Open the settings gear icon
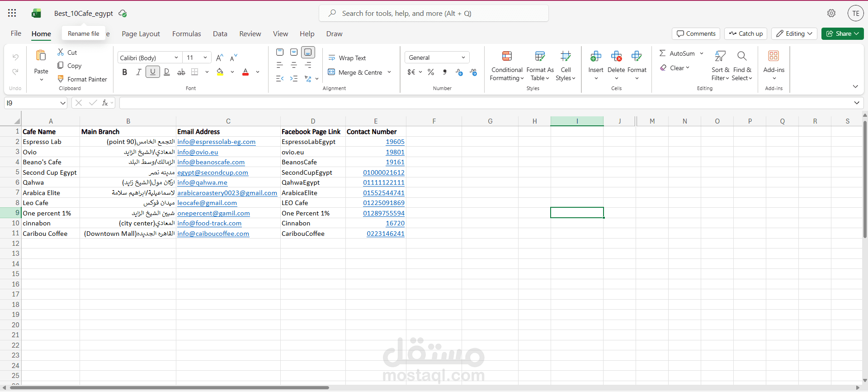The width and height of the screenshot is (868, 392). click(831, 13)
